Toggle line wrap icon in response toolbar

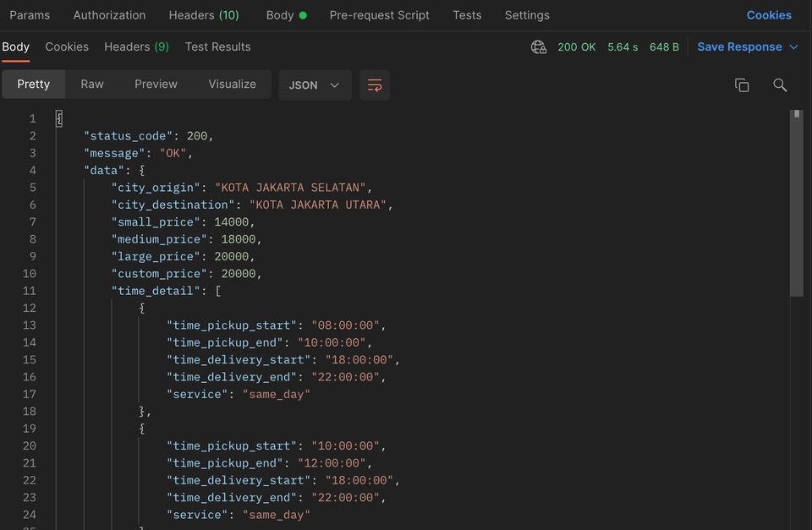375,85
